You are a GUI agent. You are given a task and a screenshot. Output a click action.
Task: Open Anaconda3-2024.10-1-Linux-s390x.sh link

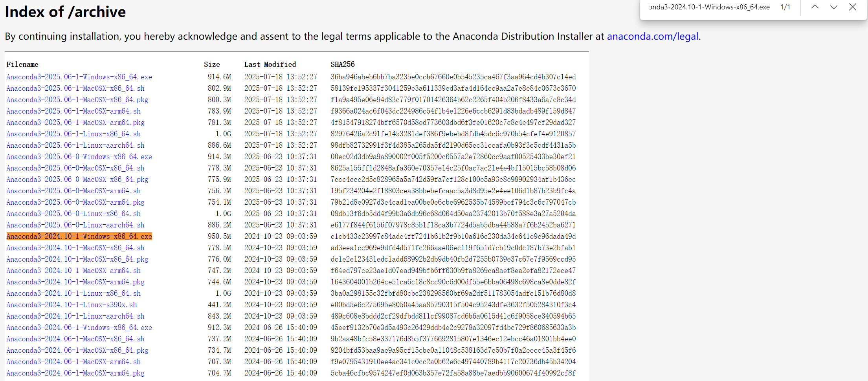click(72, 305)
